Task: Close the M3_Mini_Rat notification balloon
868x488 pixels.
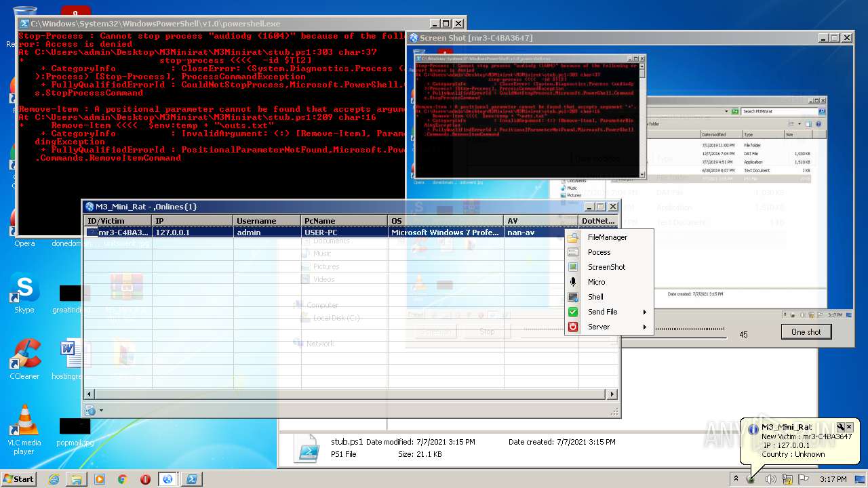Action: click(x=848, y=427)
